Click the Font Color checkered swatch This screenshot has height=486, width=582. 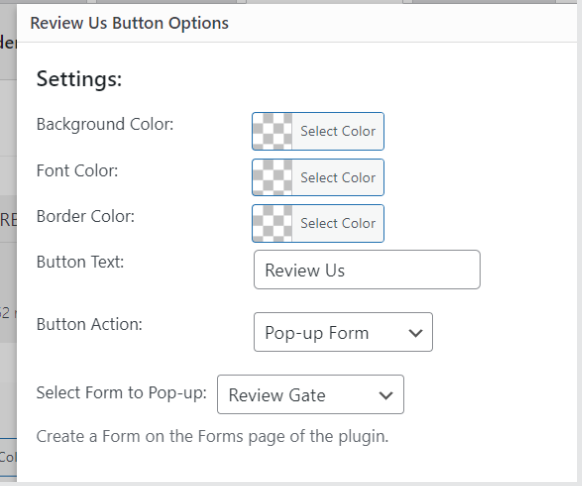coord(272,177)
